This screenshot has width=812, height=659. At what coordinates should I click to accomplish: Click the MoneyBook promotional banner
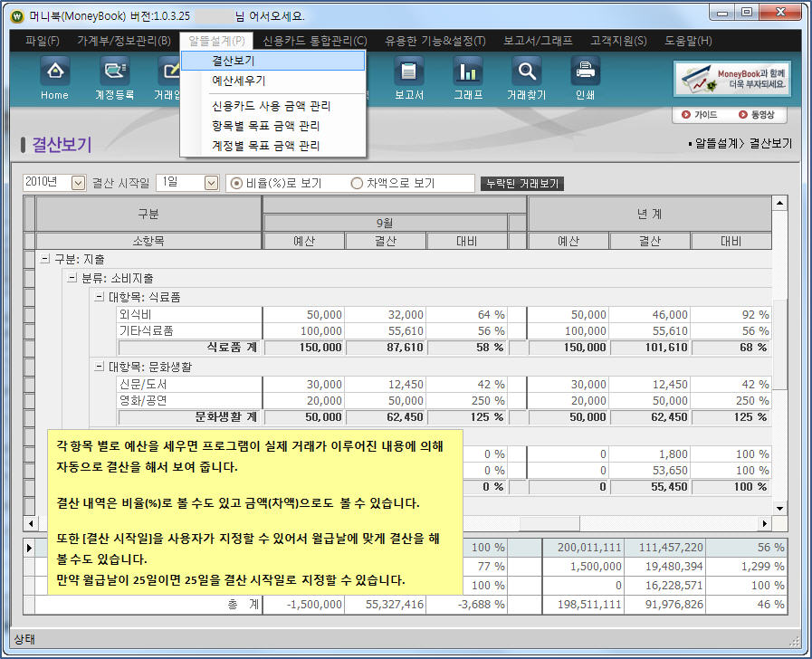733,79
